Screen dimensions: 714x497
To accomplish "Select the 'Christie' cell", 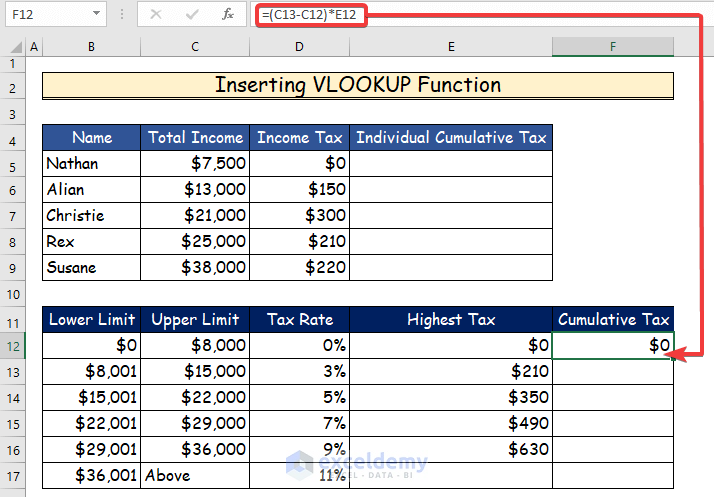I will point(92,215).
